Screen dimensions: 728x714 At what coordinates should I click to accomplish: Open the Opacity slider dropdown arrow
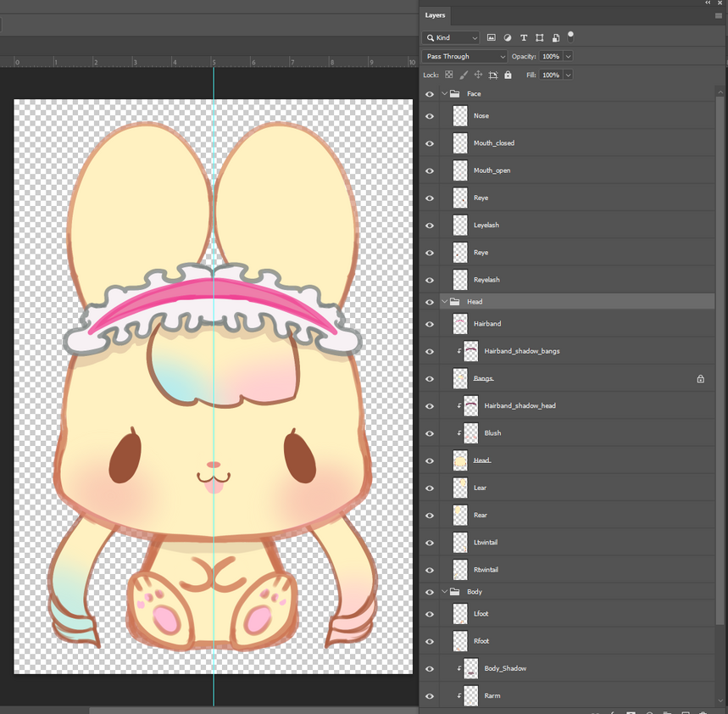pos(568,57)
